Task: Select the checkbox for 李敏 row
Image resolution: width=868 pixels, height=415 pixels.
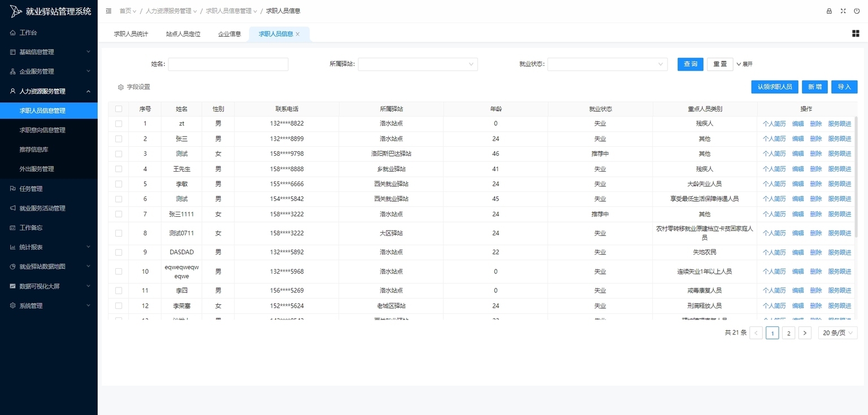Action: point(119,184)
